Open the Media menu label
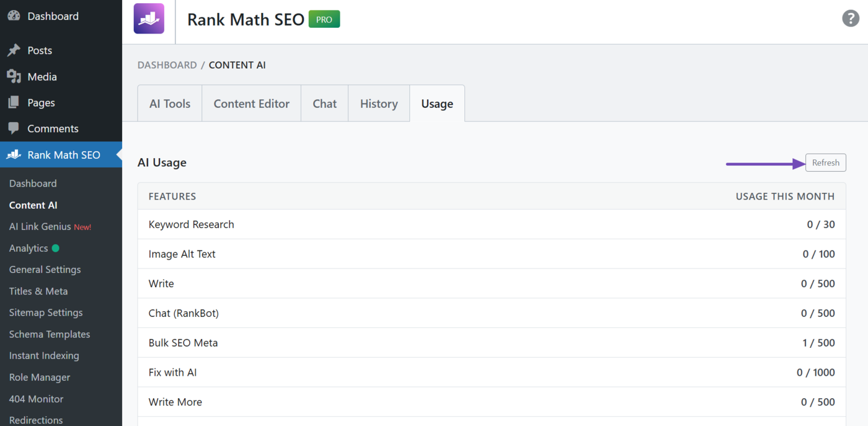Image resolution: width=868 pixels, height=426 pixels. [42, 77]
